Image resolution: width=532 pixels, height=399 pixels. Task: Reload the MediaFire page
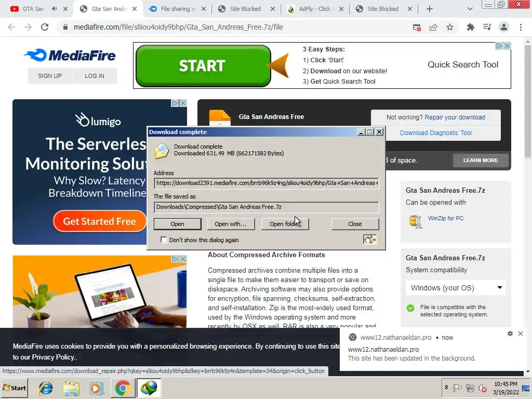(x=45, y=27)
